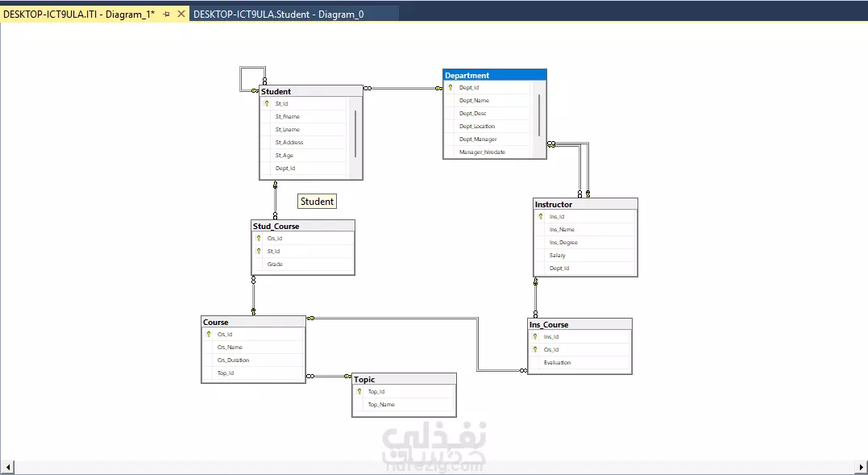Click the right arrow of the horizontal scrollbar
This screenshot has height=475, width=868.
861,467
